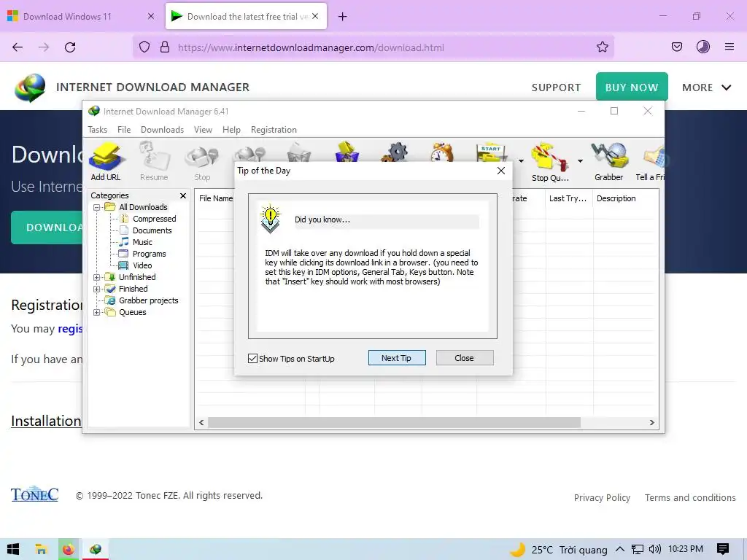
Task: Go back in the browser
Action: pos(18,47)
